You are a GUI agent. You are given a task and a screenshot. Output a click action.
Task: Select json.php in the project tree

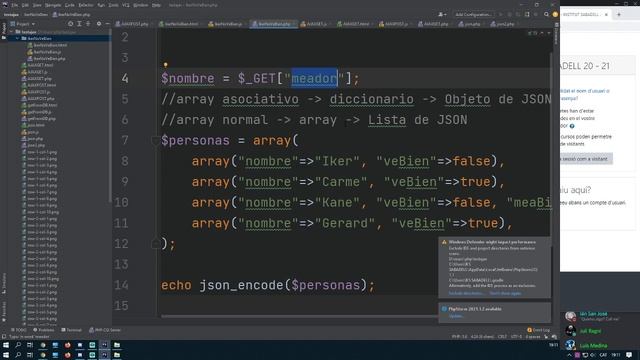coord(32,139)
